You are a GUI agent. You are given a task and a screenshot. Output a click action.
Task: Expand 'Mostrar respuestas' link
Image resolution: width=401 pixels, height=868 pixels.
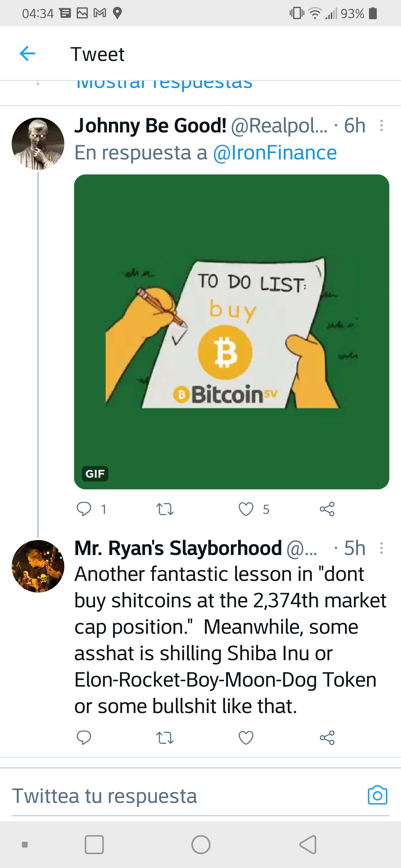(x=164, y=84)
